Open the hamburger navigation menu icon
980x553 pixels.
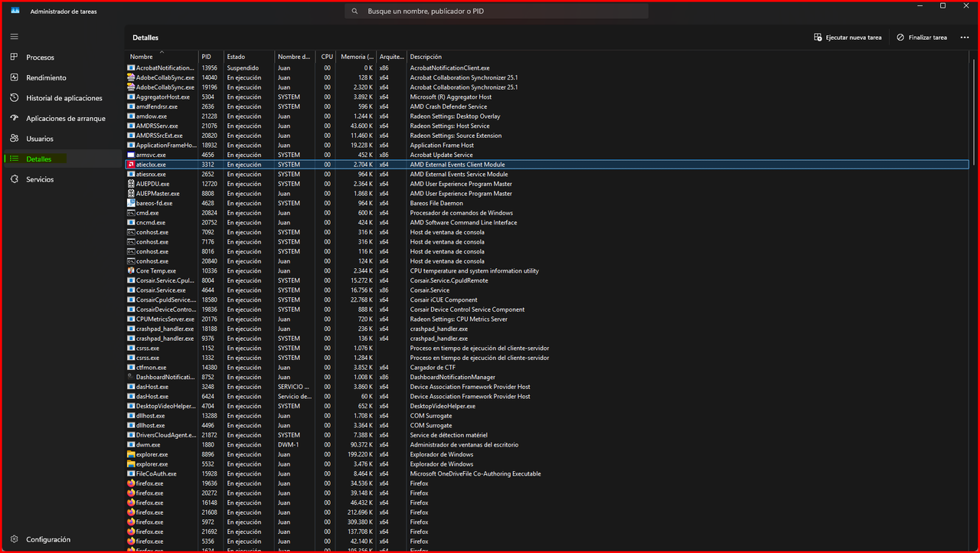click(x=15, y=36)
